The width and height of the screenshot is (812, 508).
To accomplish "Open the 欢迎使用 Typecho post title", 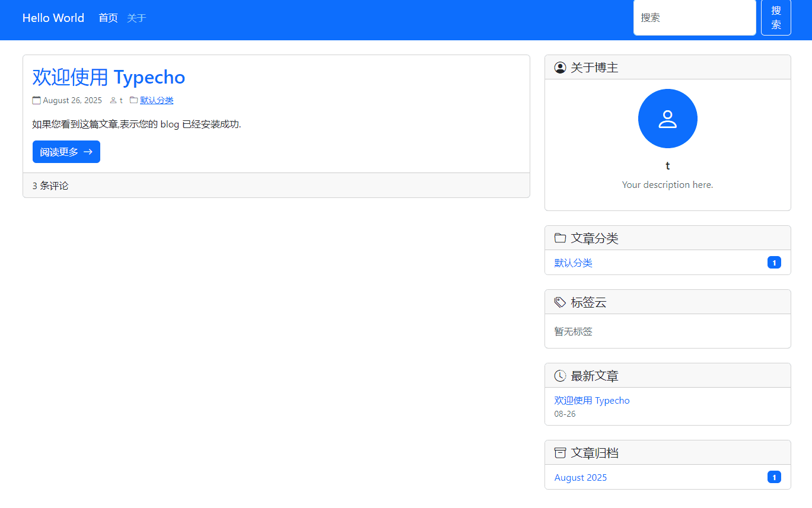I will coord(109,77).
